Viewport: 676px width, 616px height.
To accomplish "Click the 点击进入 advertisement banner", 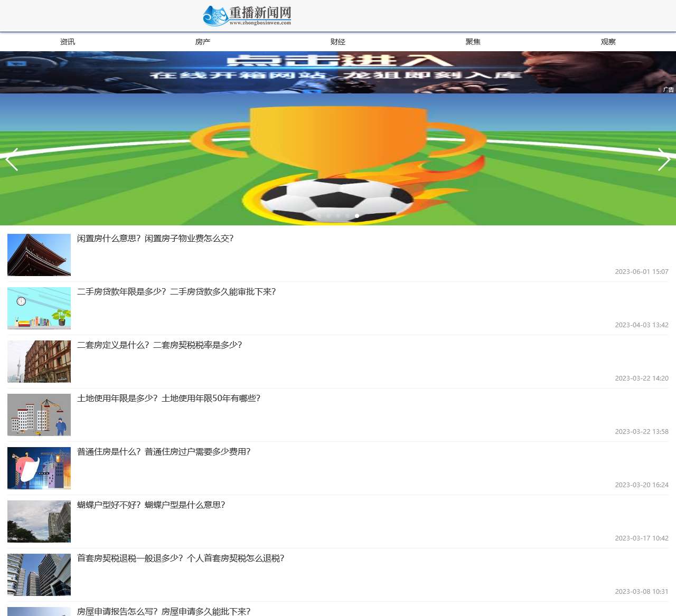I will [x=338, y=72].
